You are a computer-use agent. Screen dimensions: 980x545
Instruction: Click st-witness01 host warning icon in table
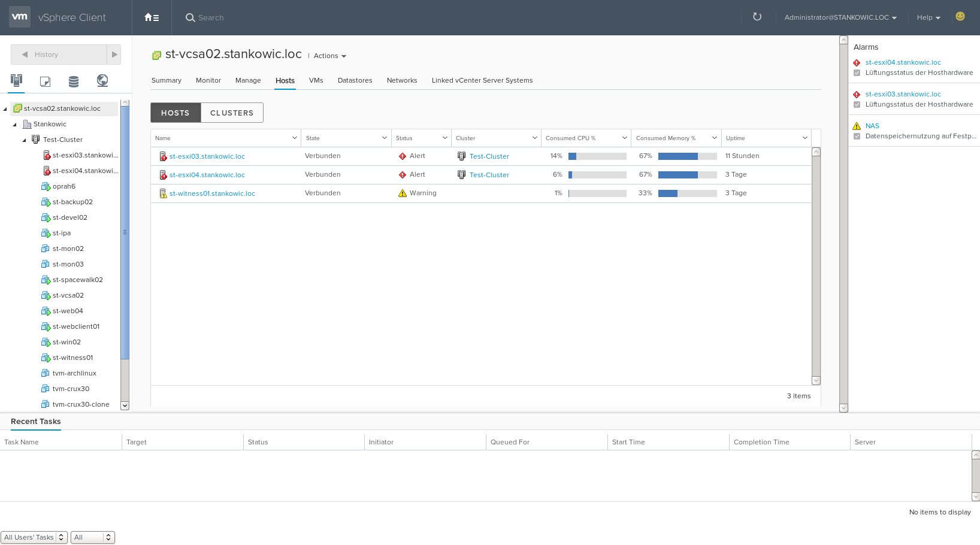point(163,193)
